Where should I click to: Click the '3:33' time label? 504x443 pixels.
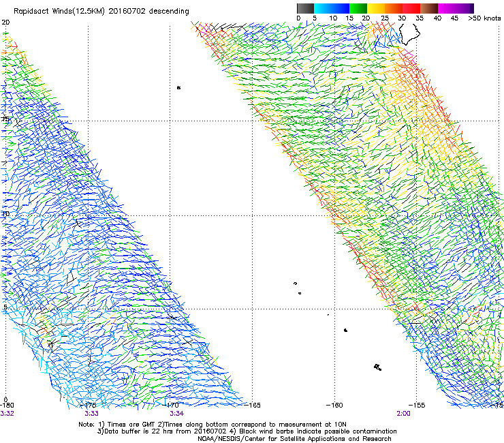(x=92, y=414)
